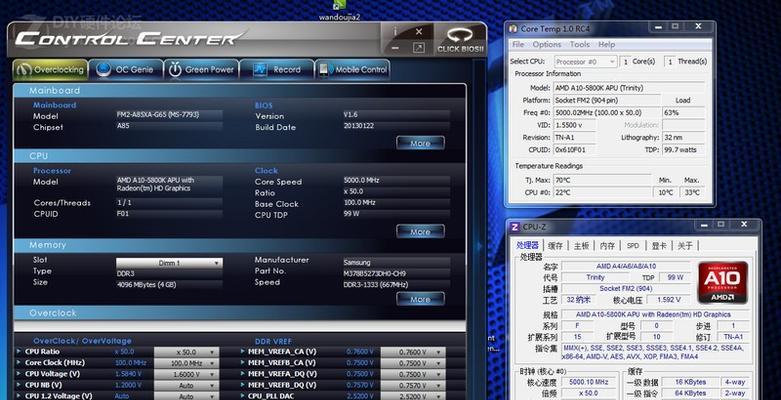The image size is (781, 400).
Task: Switch to the Overclocking tab
Action: pos(50,70)
